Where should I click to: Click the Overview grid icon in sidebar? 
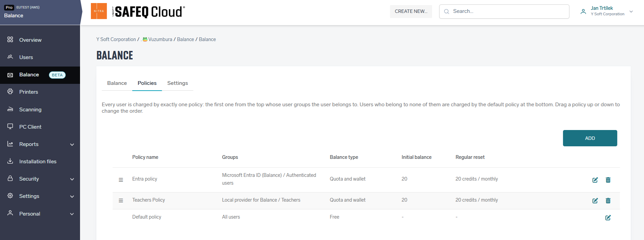pyautogui.click(x=10, y=40)
